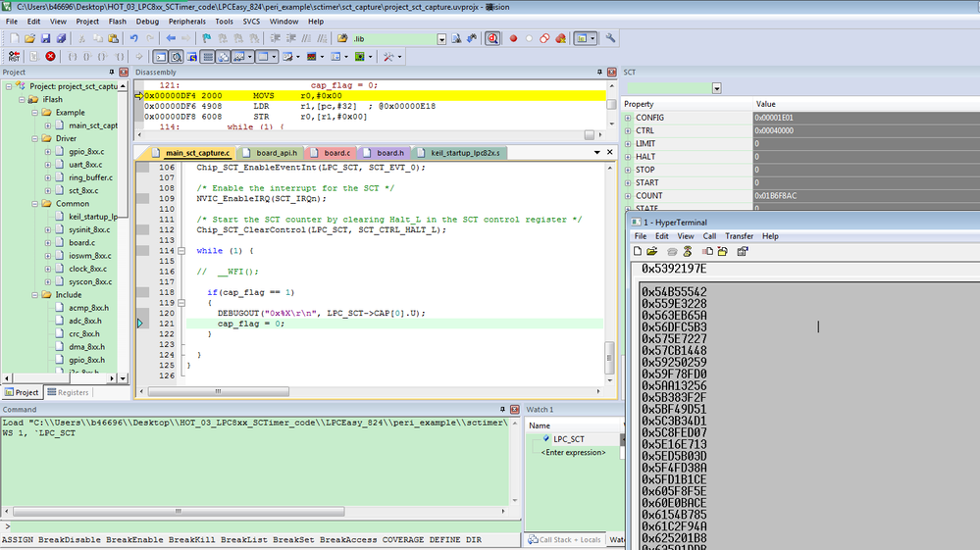Click the Undo arrow icon

[133, 38]
